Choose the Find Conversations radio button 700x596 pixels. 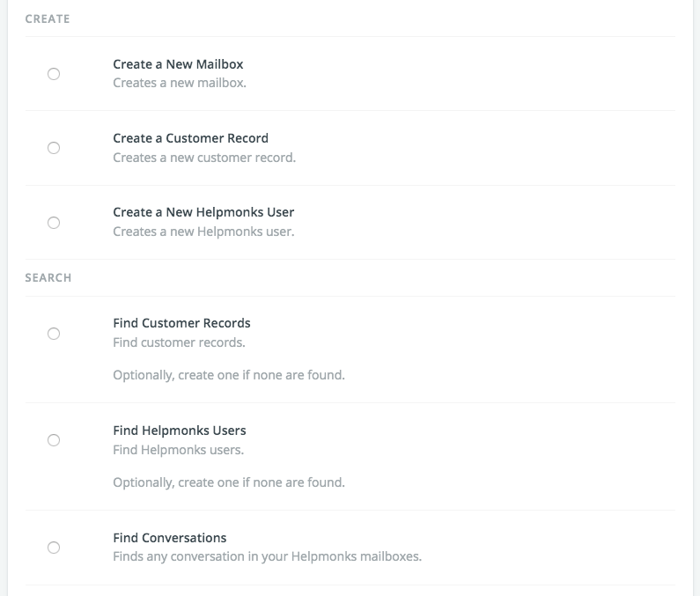coord(54,548)
